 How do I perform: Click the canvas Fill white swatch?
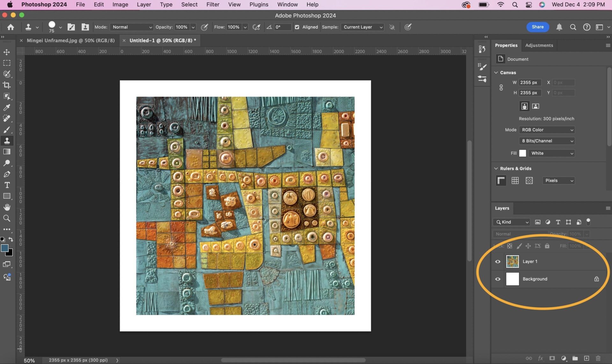click(x=522, y=153)
